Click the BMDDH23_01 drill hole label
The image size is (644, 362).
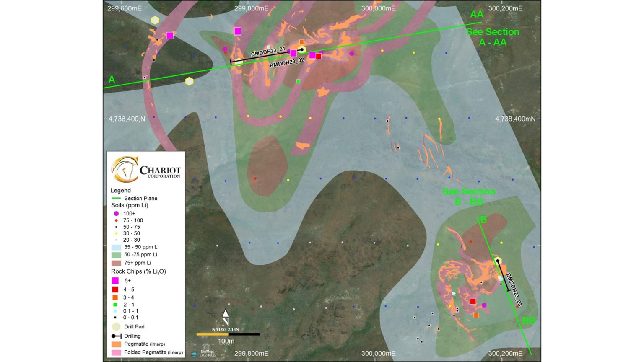(x=267, y=52)
